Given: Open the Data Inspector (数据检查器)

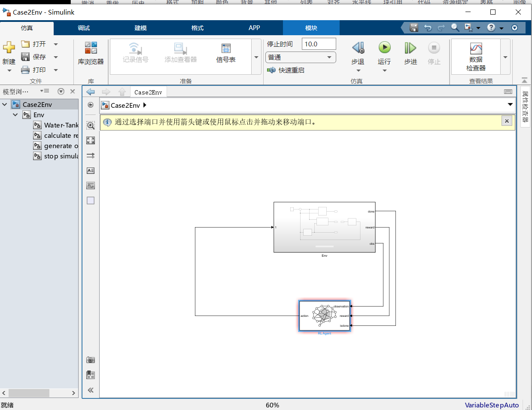Looking at the screenshot, I should pos(476,56).
